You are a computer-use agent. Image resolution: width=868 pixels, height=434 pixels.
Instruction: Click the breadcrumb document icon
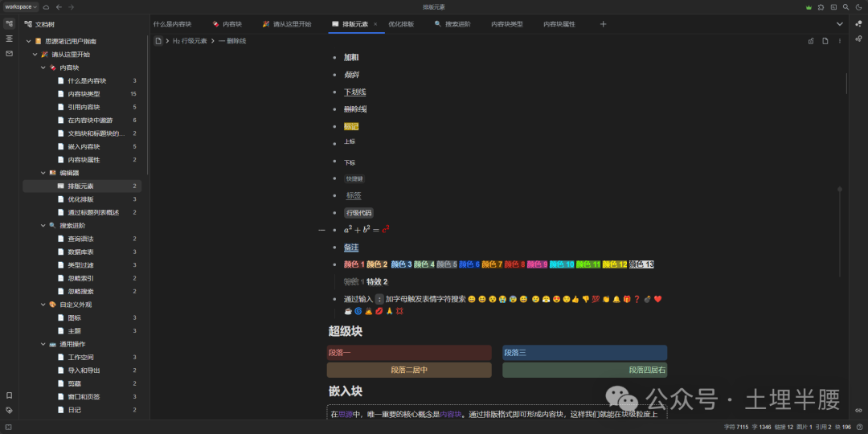click(158, 41)
